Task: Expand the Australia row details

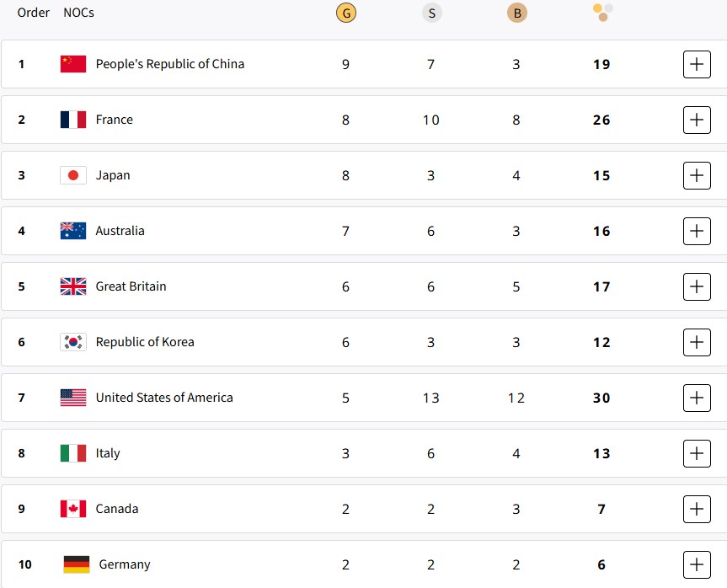Action: (x=697, y=231)
